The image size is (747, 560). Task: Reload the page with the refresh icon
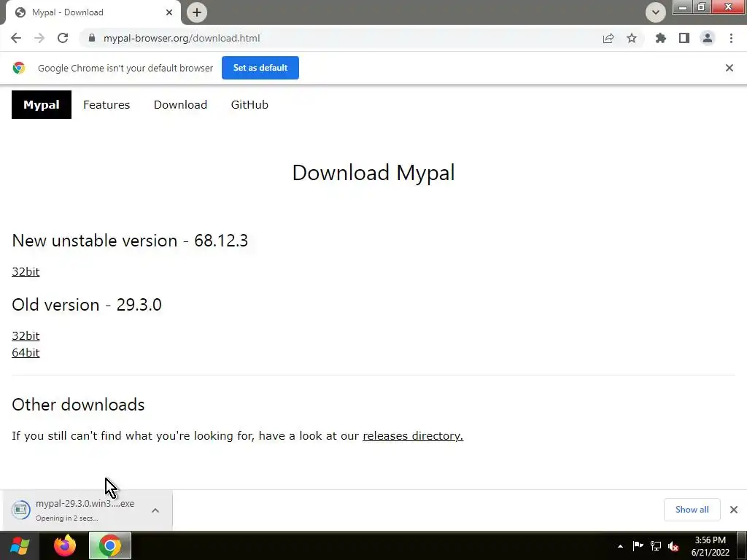pos(63,38)
